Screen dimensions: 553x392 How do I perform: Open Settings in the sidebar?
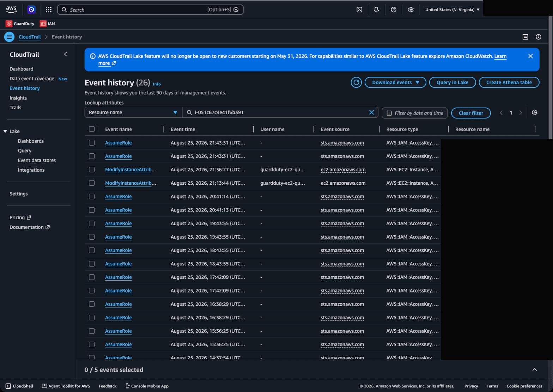coord(19,194)
